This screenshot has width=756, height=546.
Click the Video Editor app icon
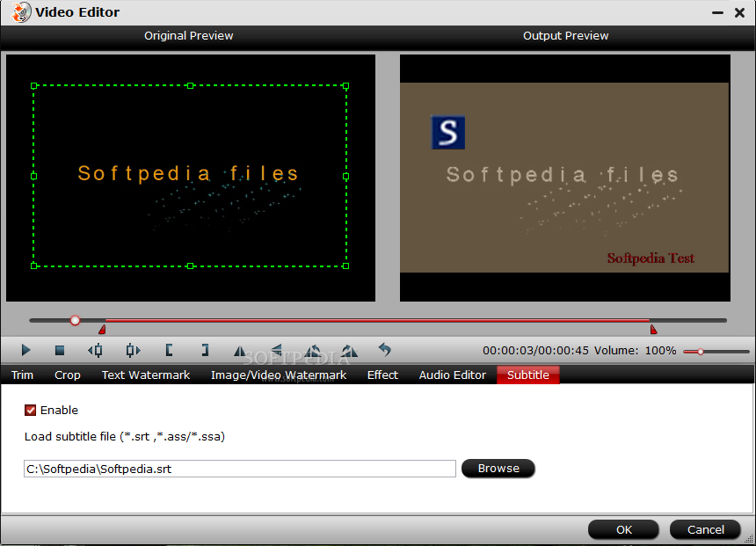pos(21,12)
